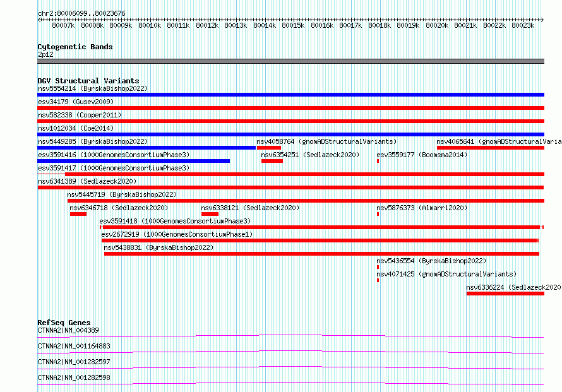Image resolution: width=562 pixels, height=392 pixels.
Task: Open nsv6346718 (Sedlazeck2020) variant
Action: pyautogui.click(x=119, y=208)
